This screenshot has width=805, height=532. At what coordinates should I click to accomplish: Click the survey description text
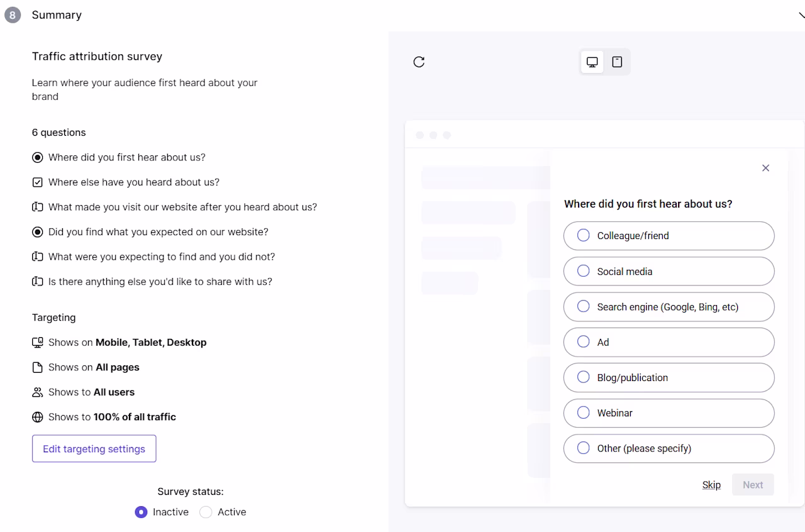click(x=145, y=89)
